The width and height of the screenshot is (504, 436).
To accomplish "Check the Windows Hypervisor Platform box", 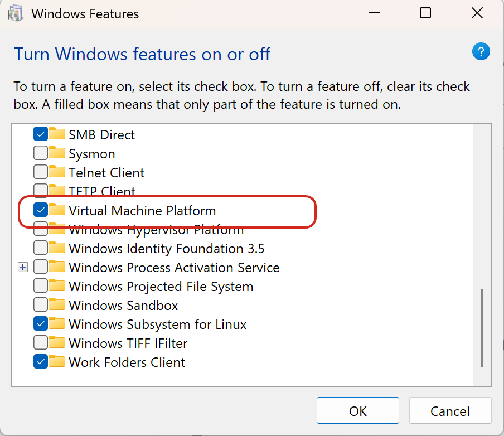I will tap(41, 230).
